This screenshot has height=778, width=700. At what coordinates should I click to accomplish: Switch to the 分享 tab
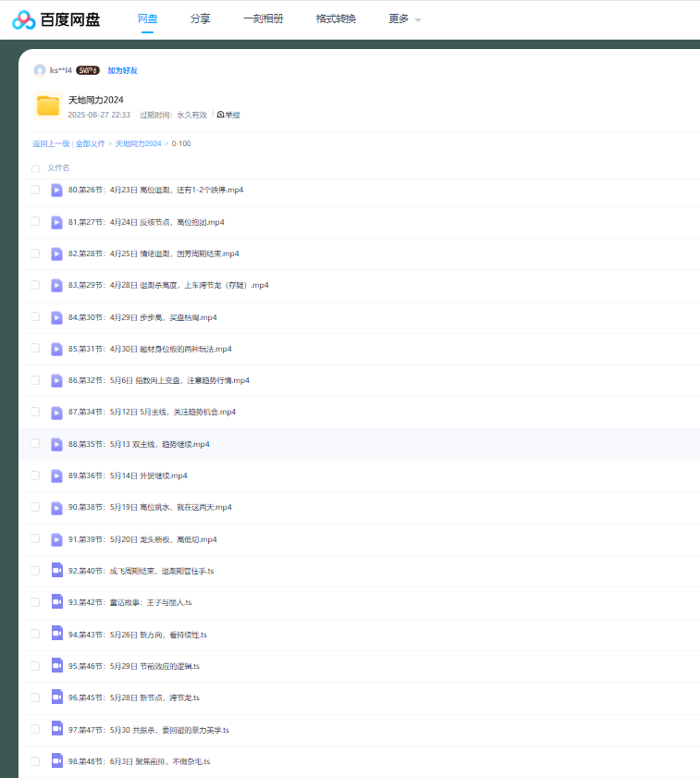(x=200, y=19)
